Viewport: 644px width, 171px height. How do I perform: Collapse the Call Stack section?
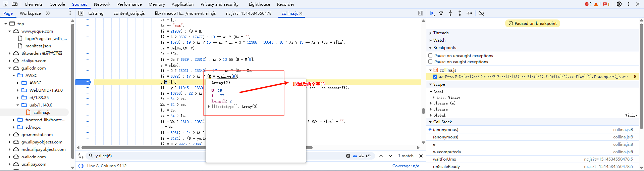(x=430, y=122)
